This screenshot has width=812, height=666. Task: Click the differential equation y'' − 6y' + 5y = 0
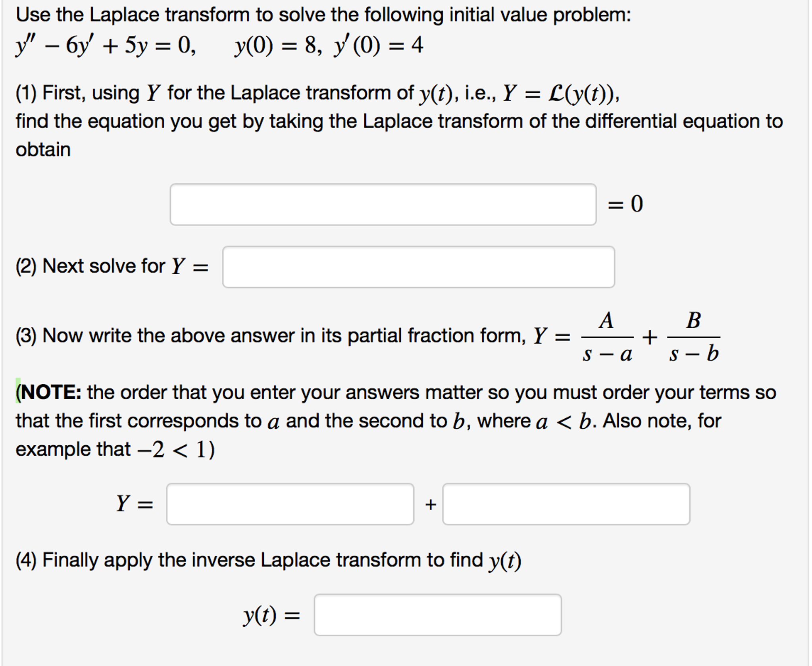[x=105, y=45]
